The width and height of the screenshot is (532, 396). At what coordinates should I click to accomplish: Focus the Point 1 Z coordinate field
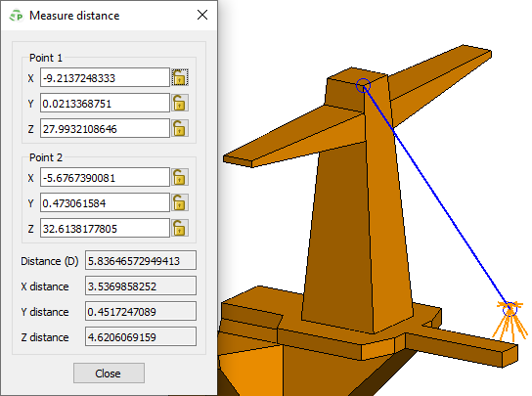tap(105, 128)
